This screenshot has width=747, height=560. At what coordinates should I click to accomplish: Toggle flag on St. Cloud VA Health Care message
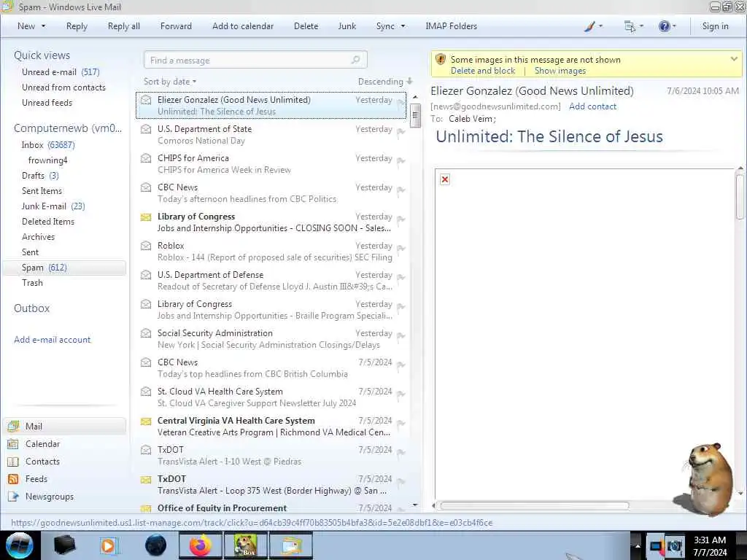400,394
